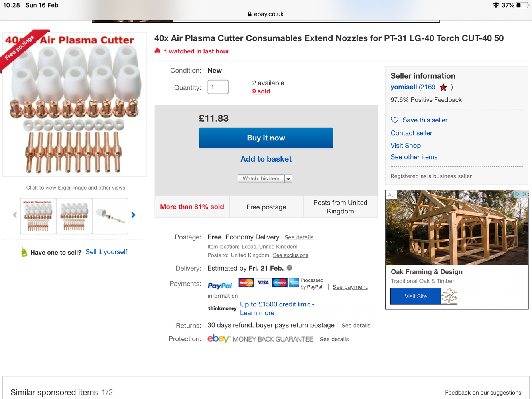Click the PayPal logo in Payments
This screenshot has height=399, width=532.
[x=220, y=286]
